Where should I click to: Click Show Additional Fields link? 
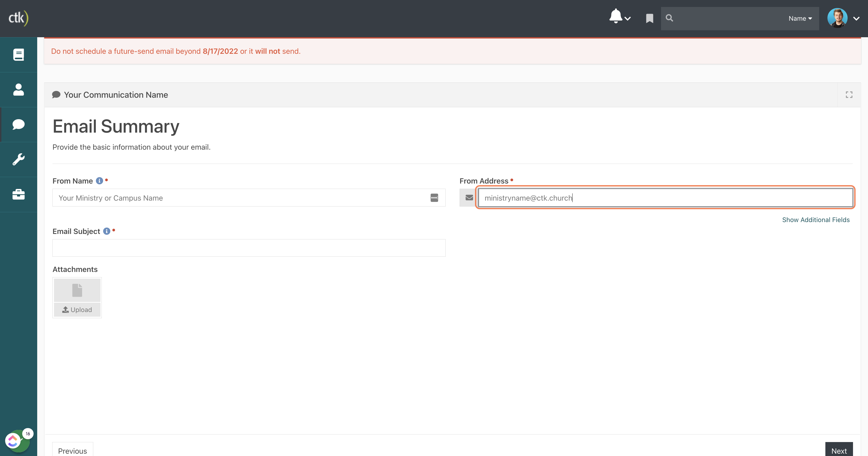pyautogui.click(x=816, y=220)
